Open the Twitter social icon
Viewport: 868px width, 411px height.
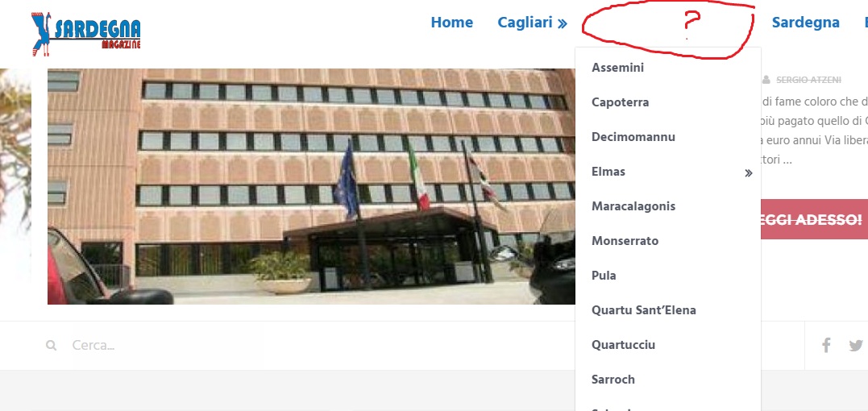click(x=857, y=346)
